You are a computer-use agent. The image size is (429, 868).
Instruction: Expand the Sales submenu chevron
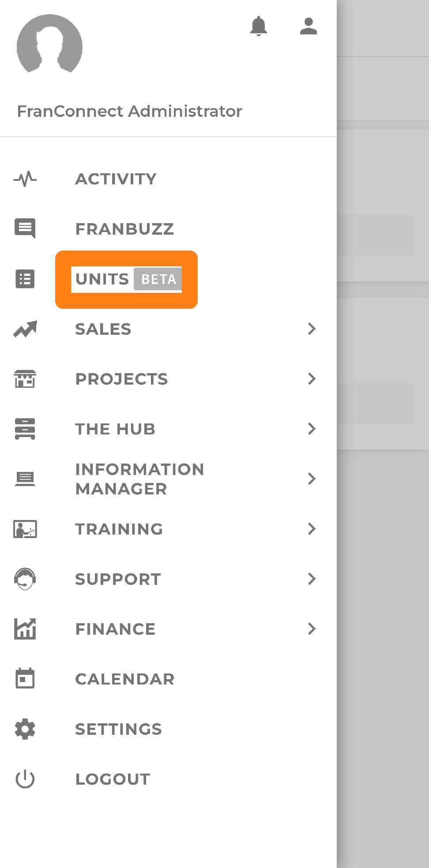312,329
